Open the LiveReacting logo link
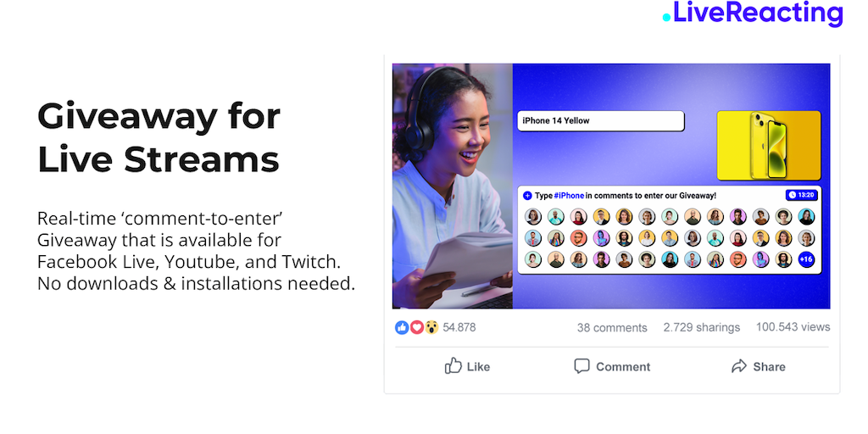Image resolution: width=868 pixels, height=434 pixels. pyautogui.click(x=753, y=14)
